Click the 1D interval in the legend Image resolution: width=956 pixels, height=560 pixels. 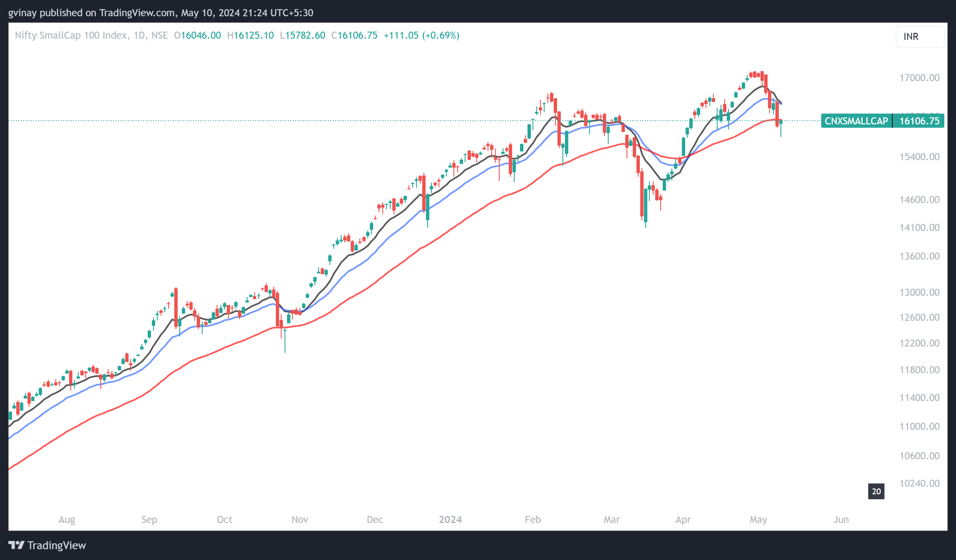pos(139,35)
